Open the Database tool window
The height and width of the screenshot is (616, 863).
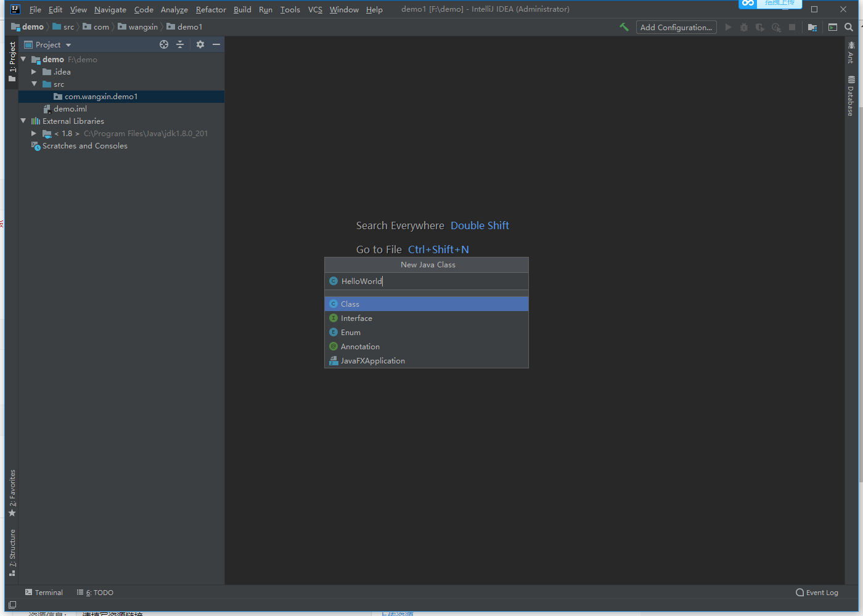[851, 96]
